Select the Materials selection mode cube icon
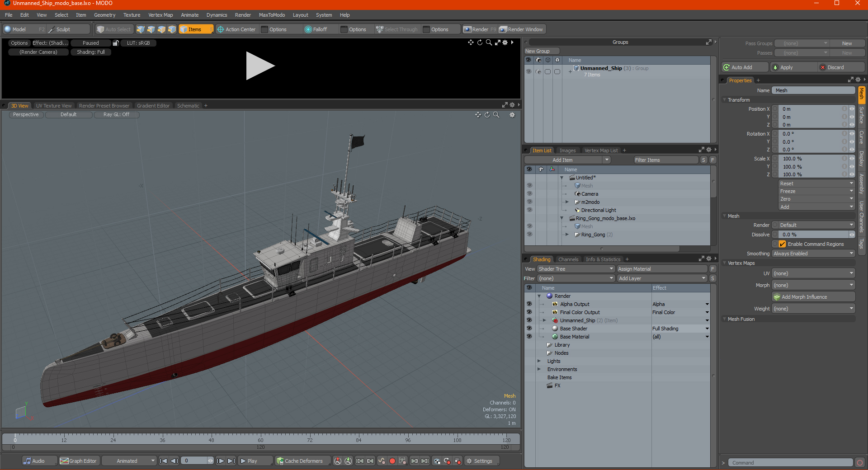Screen dimensions: 868x470 [172, 29]
